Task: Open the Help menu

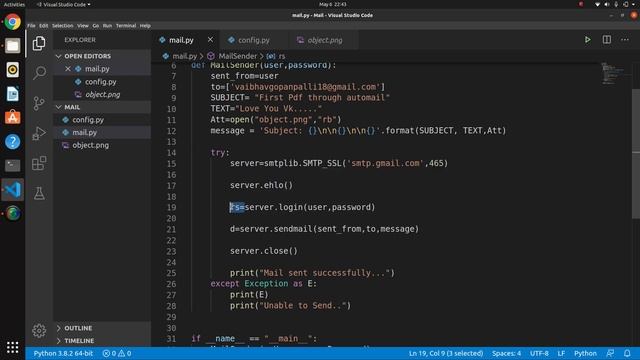Action: point(145,26)
